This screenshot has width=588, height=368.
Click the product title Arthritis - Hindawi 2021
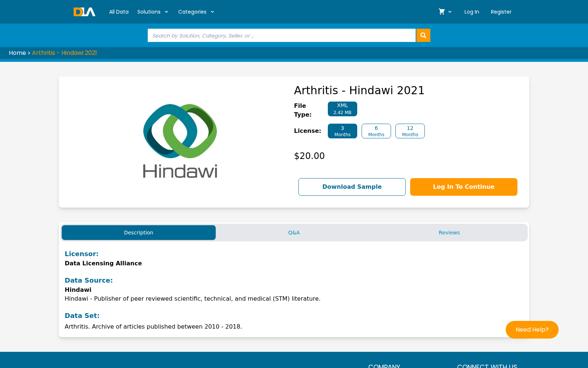pyautogui.click(x=359, y=91)
